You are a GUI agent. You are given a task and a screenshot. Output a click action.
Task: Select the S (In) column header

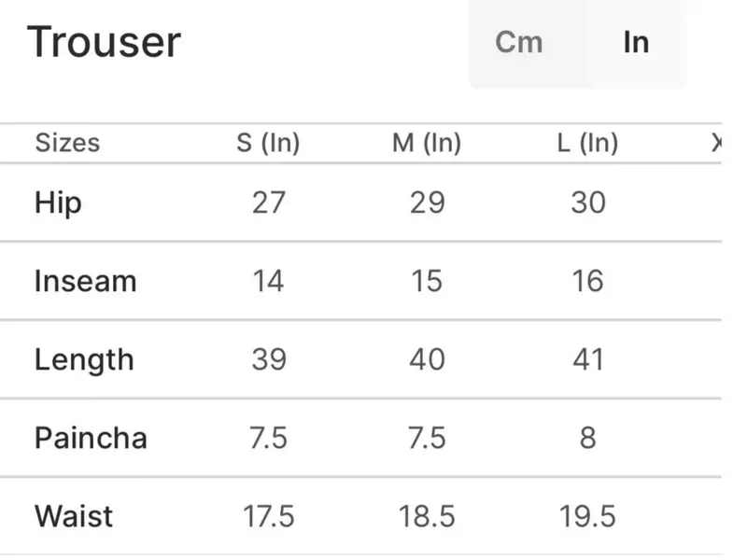[268, 144]
